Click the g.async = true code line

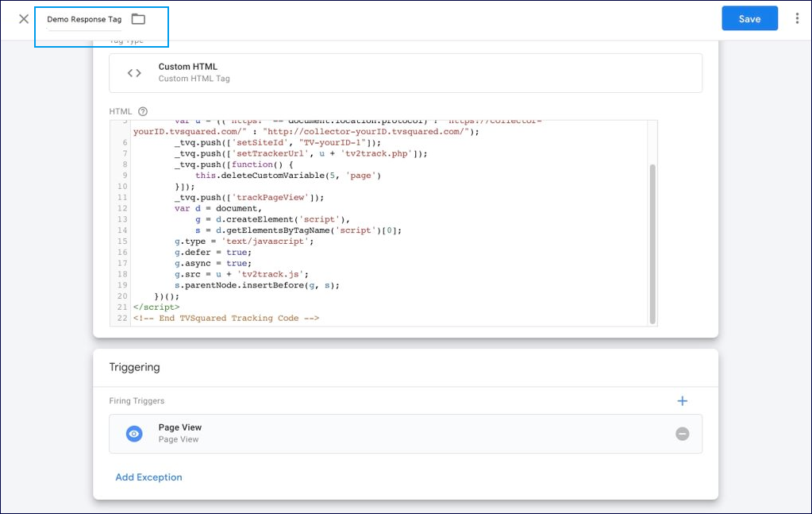[x=213, y=263]
